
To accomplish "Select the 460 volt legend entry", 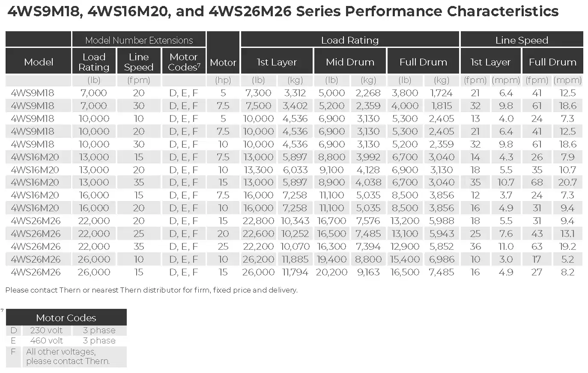I will click(x=46, y=340).
